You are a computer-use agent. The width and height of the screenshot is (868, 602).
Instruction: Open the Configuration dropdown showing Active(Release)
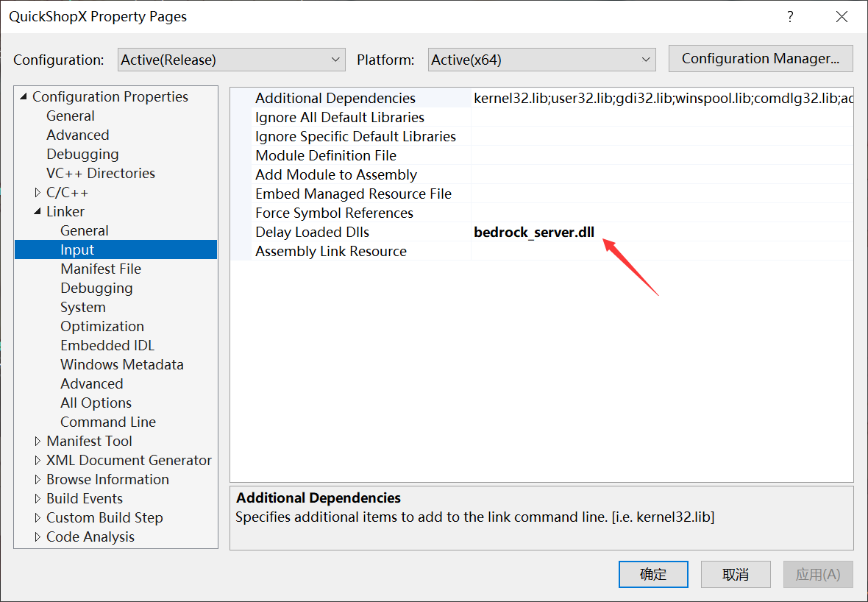coord(231,60)
